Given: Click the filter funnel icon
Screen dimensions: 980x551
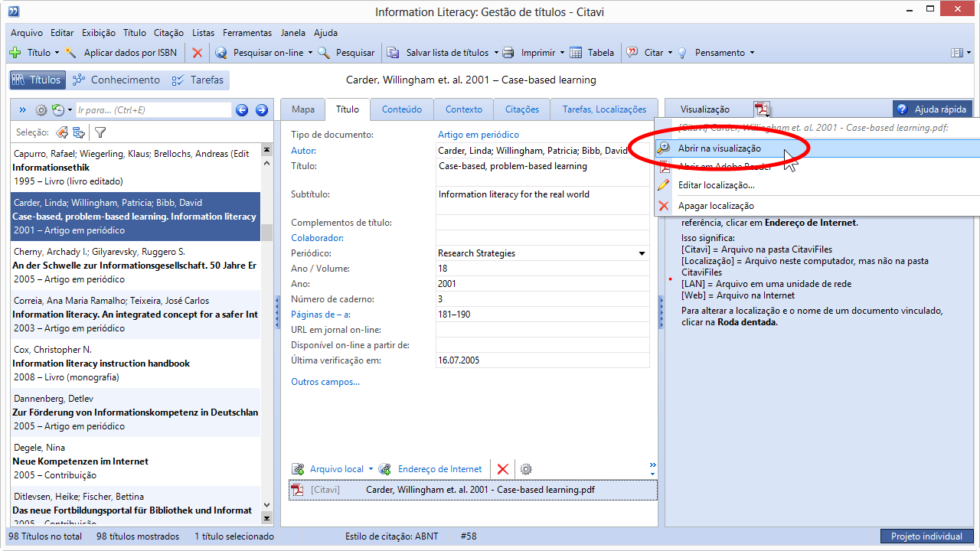Looking at the screenshot, I should [100, 132].
